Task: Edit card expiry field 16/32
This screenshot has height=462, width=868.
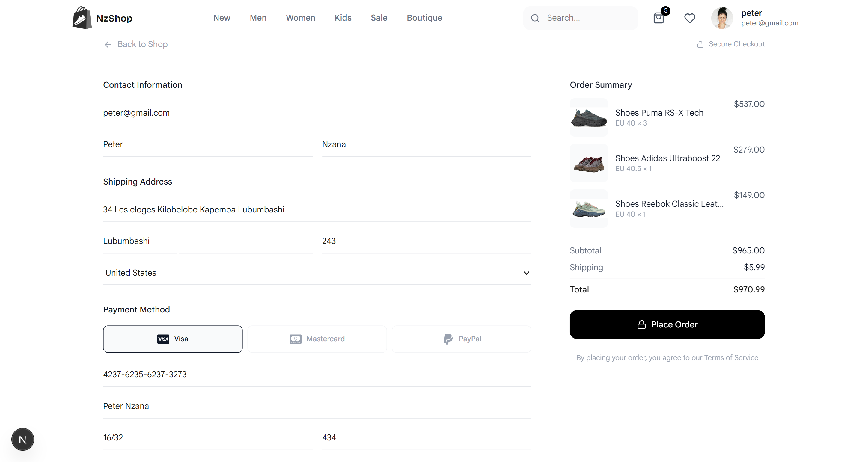Action: pos(208,438)
